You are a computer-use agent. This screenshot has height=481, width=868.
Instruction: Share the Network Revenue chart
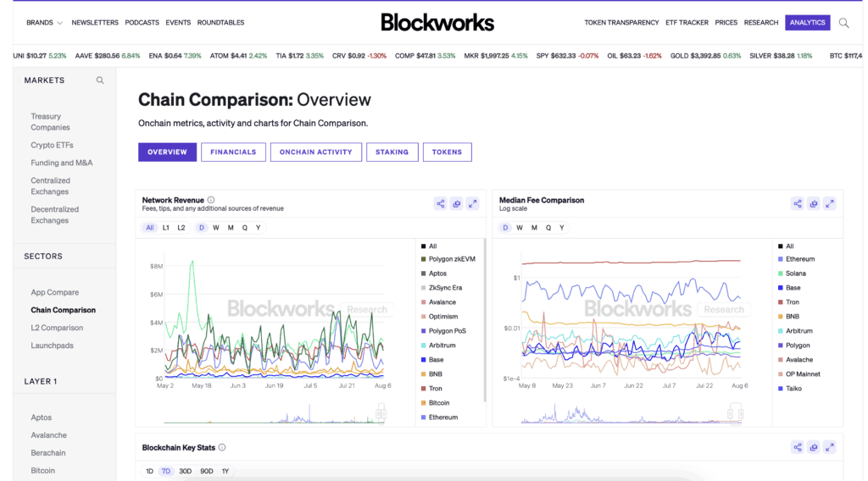[x=440, y=203]
